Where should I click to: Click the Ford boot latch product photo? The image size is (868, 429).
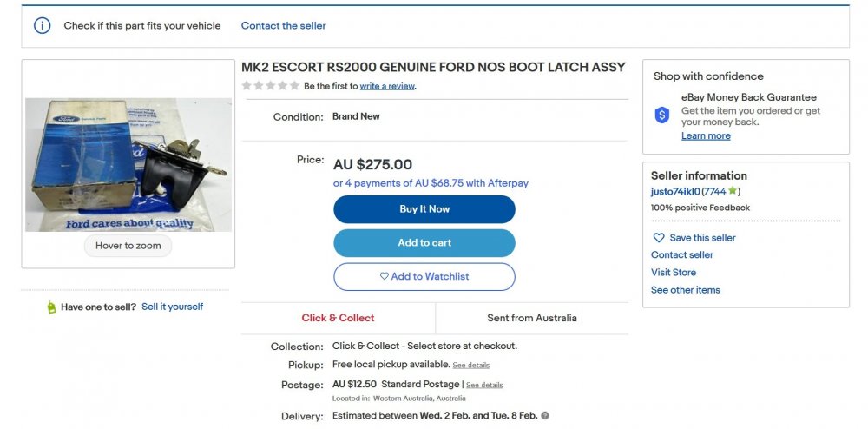point(128,164)
